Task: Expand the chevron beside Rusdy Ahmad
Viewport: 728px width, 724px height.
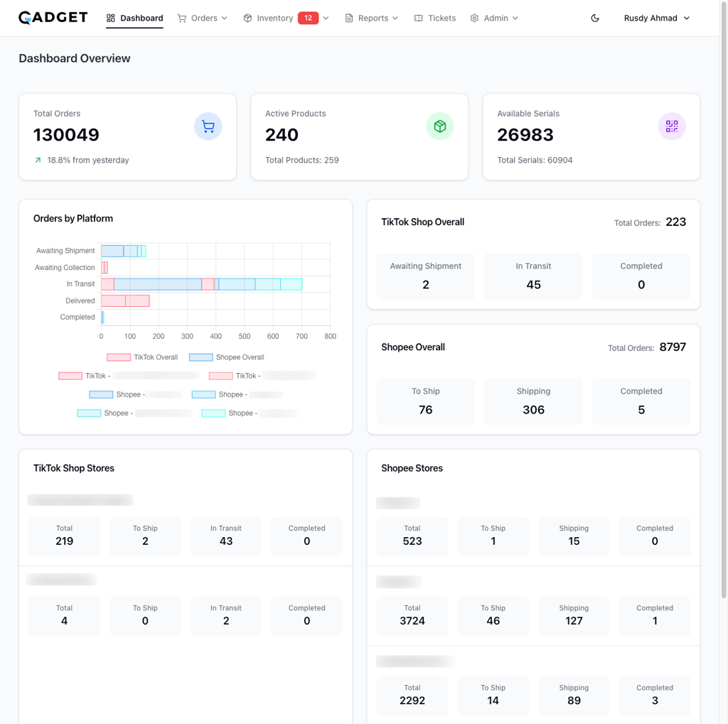Action: (687, 18)
